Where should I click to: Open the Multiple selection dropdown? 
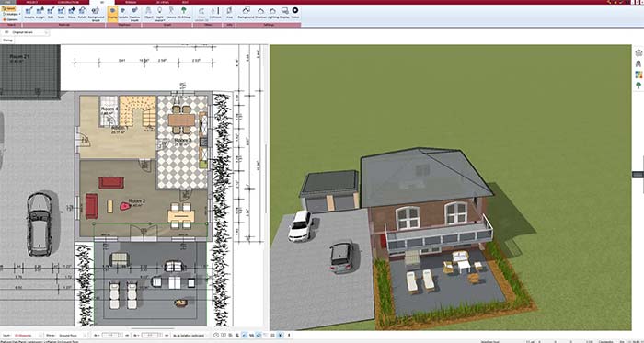pos(11,14)
